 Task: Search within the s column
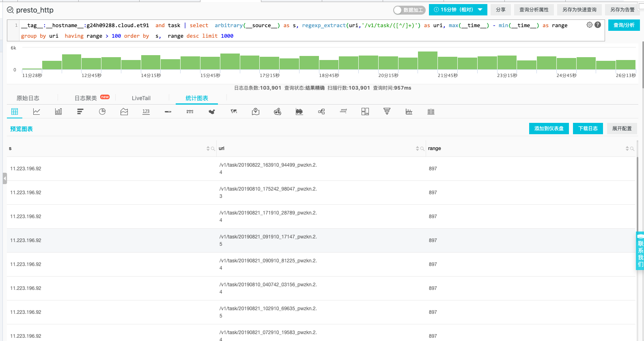click(213, 149)
